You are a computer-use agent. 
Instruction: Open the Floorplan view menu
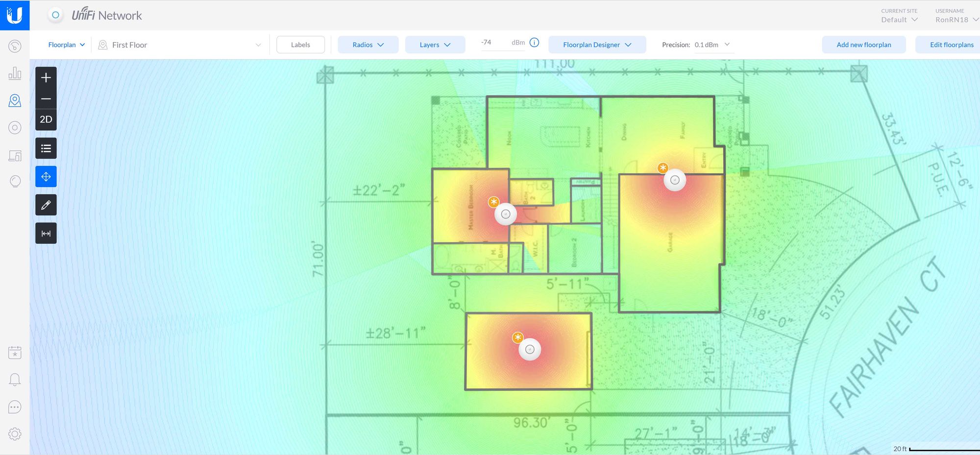[x=67, y=45]
